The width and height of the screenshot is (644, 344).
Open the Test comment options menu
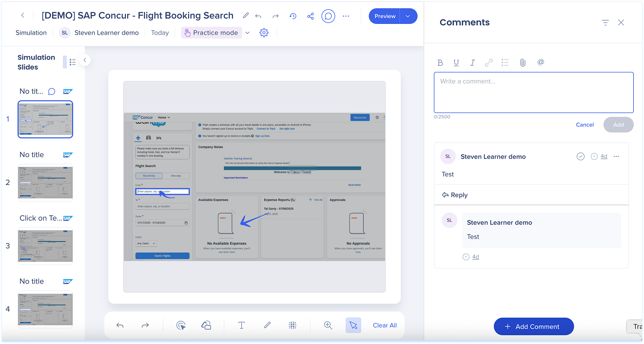click(x=616, y=157)
